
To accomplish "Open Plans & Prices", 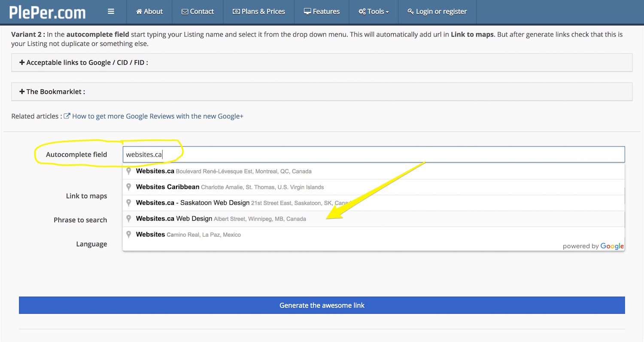I will 259,12.
